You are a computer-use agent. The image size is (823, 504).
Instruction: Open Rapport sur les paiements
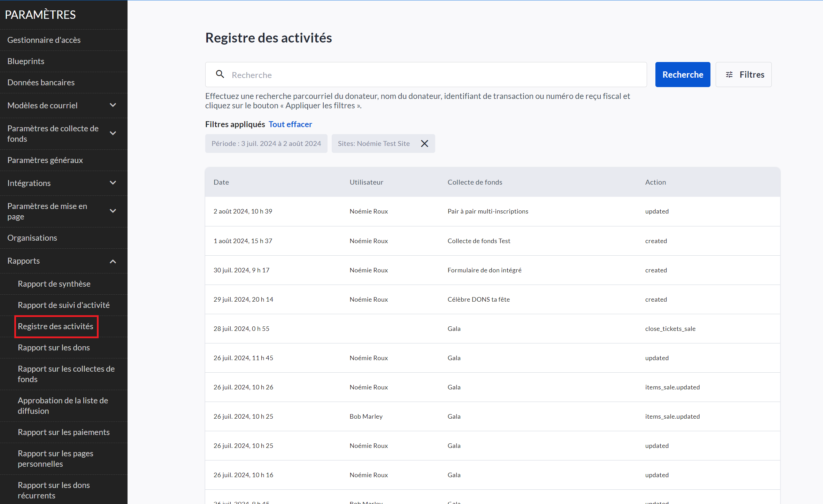(63, 432)
